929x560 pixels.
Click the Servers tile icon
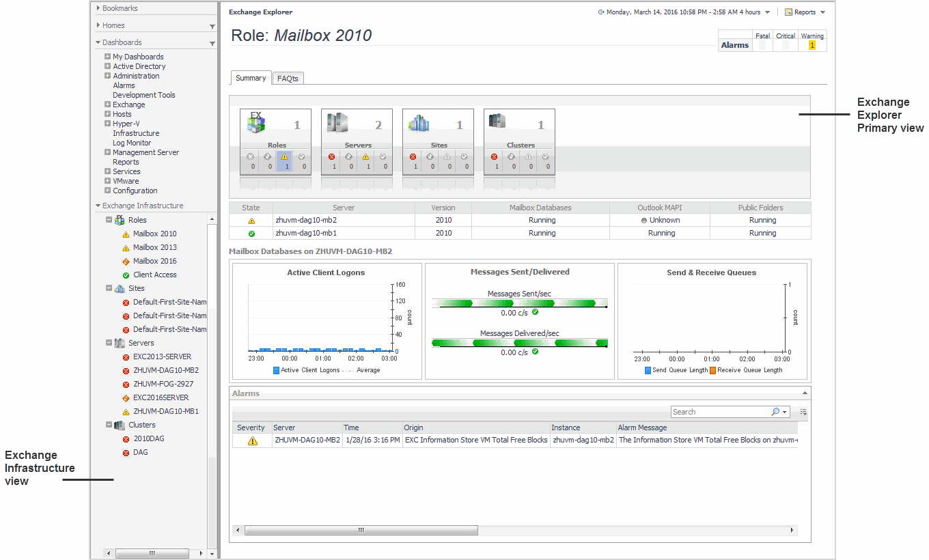(337, 123)
